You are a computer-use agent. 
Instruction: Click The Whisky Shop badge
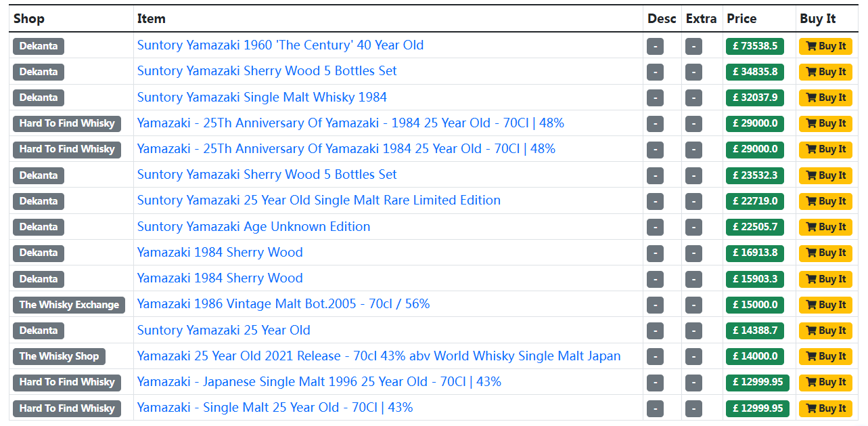coord(59,356)
